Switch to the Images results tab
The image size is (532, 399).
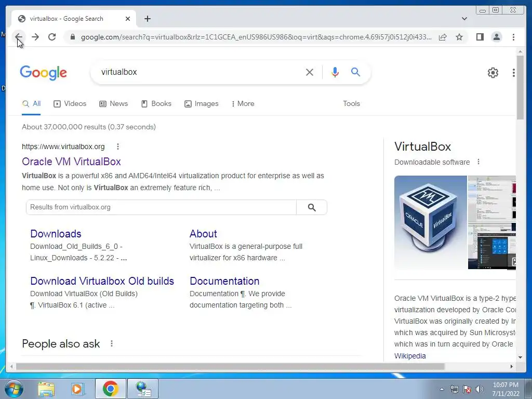click(x=202, y=103)
